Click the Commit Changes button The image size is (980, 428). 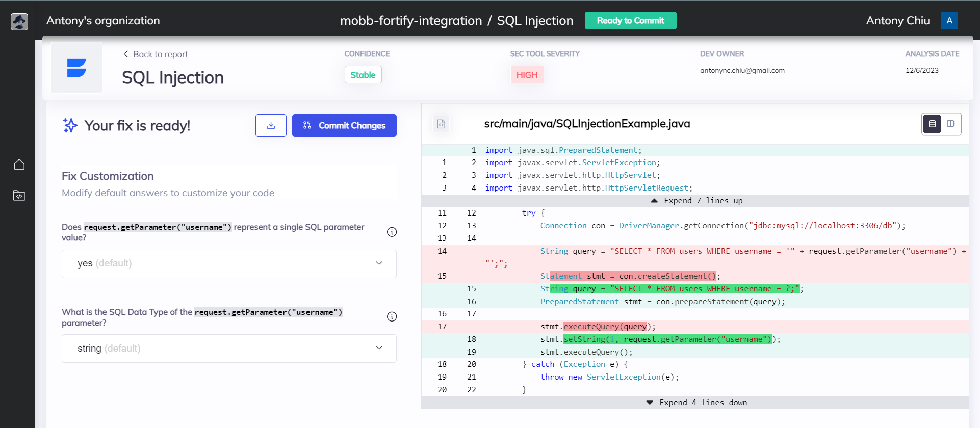click(344, 125)
